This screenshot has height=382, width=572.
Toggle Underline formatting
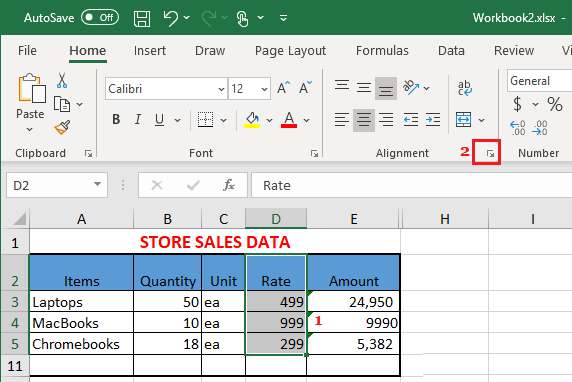pyautogui.click(x=159, y=120)
